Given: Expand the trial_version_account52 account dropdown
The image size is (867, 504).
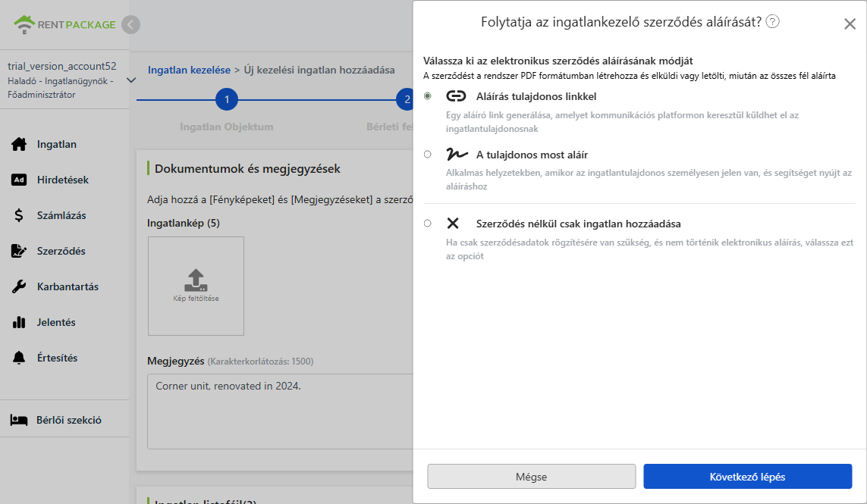Looking at the screenshot, I should (131, 80).
